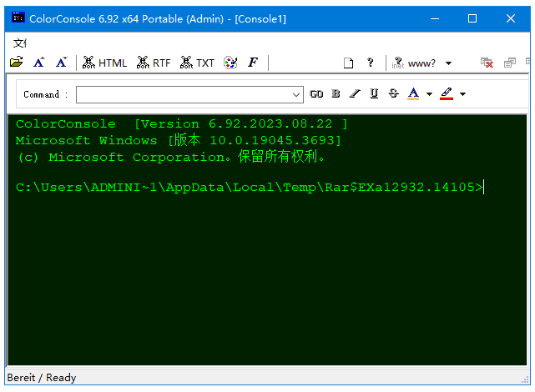The width and height of the screenshot is (535, 392).
Task: Decrease console font size
Action: [60, 63]
